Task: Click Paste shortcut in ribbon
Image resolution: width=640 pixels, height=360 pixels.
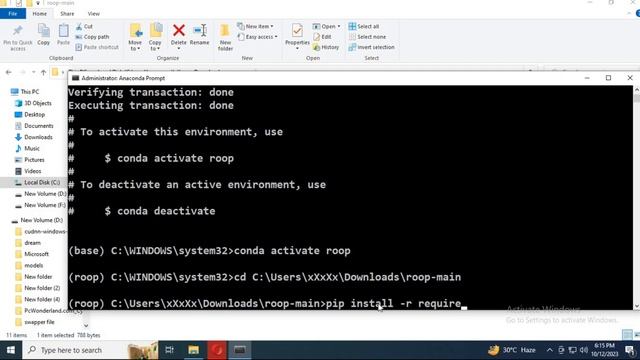Action: [x=97, y=47]
